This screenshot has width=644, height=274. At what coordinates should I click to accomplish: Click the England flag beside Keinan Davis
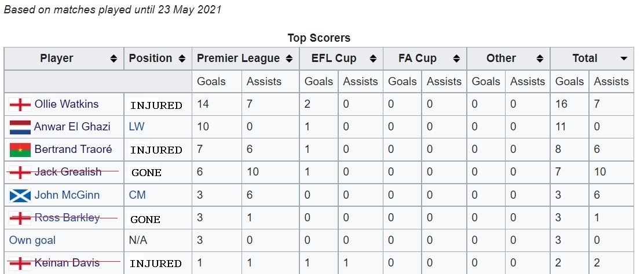20,264
